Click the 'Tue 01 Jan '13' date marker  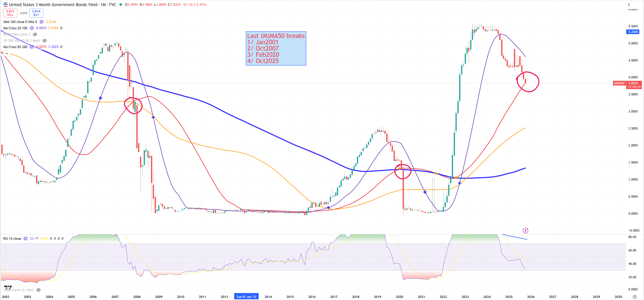(x=246, y=297)
